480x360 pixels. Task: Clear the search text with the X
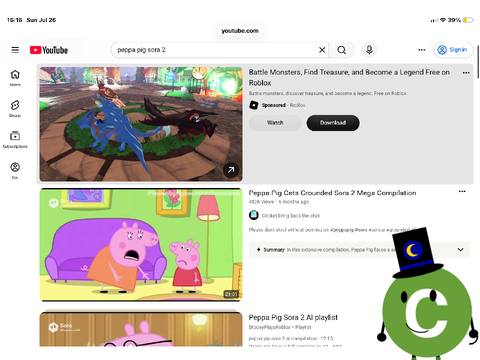pos(322,50)
